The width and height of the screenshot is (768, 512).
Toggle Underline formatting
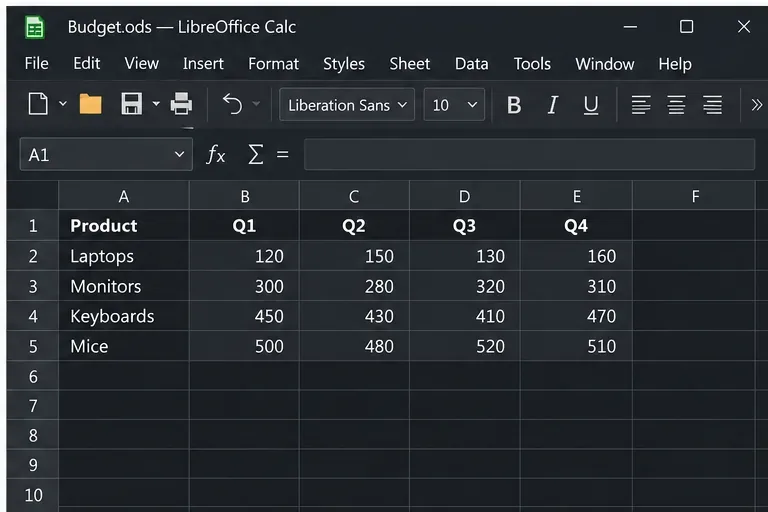pos(591,105)
